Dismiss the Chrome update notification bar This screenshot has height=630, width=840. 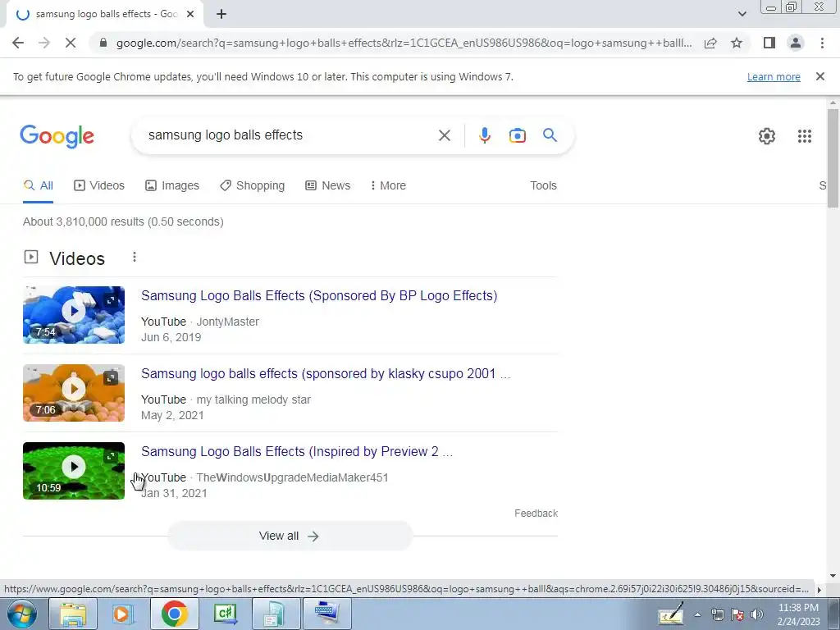click(819, 76)
